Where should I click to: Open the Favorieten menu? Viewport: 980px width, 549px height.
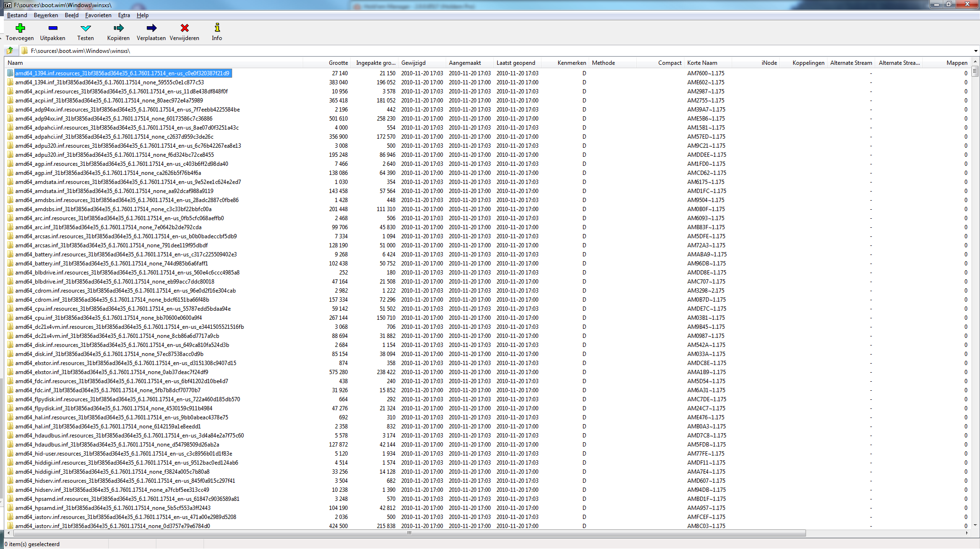pyautogui.click(x=98, y=15)
